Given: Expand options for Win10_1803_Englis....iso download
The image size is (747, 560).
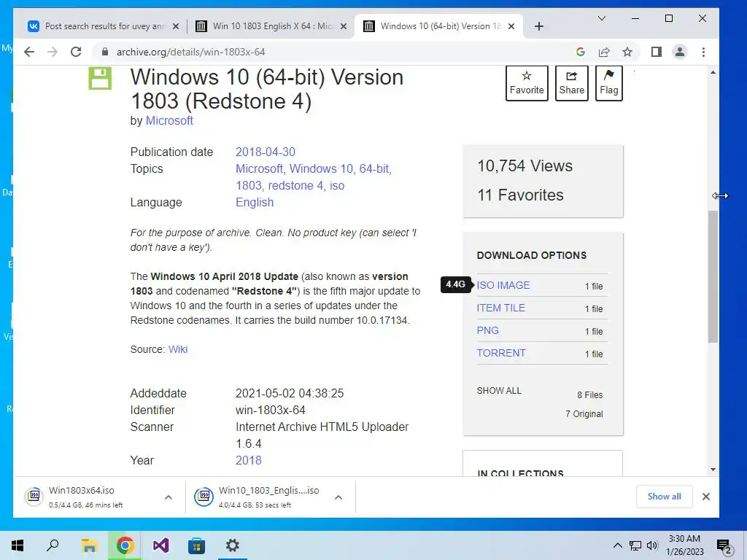Looking at the screenshot, I should [x=338, y=497].
